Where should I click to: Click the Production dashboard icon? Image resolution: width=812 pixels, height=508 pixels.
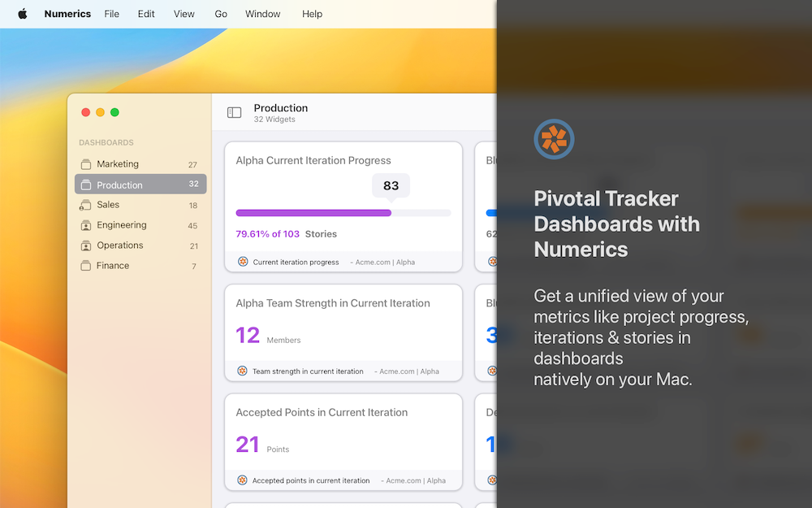(86, 185)
